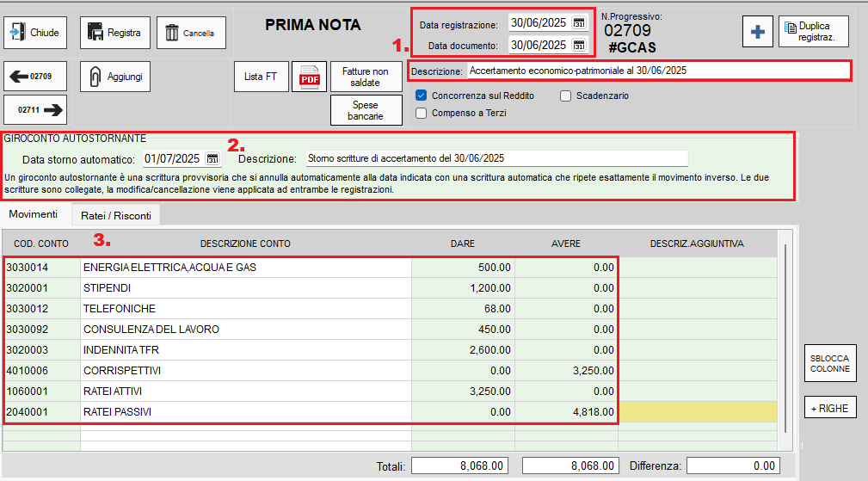This screenshot has height=481, width=868.
Task: Delete entry using Cancella trash button
Action: 189,33
